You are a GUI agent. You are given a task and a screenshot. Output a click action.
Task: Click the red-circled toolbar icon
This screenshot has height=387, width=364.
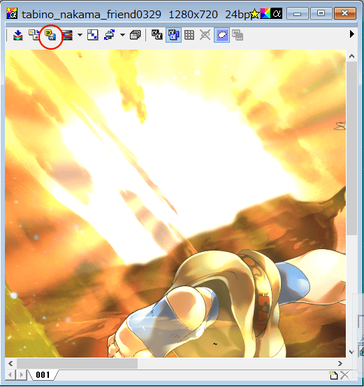51,35
